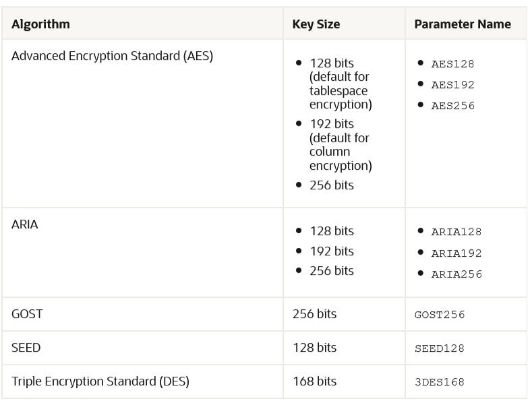Click the AES192 parameter name

click(x=453, y=85)
